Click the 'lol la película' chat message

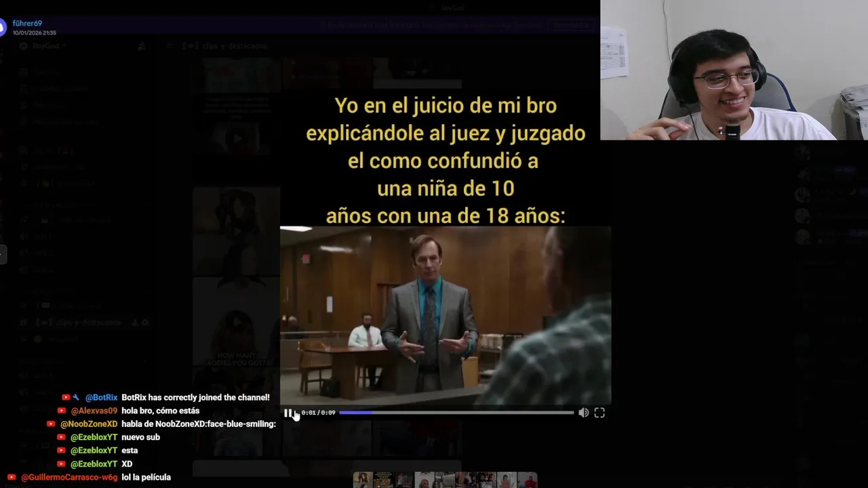click(x=146, y=478)
